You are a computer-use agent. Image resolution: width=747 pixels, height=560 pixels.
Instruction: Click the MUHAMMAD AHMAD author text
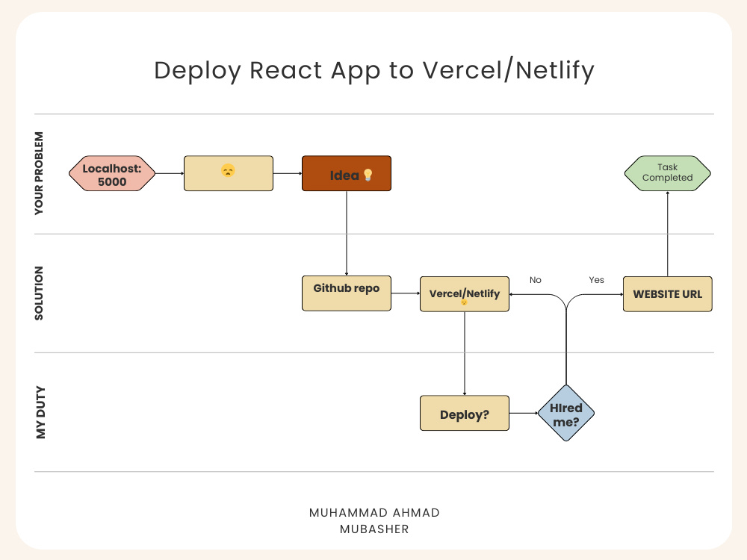coord(374,513)
